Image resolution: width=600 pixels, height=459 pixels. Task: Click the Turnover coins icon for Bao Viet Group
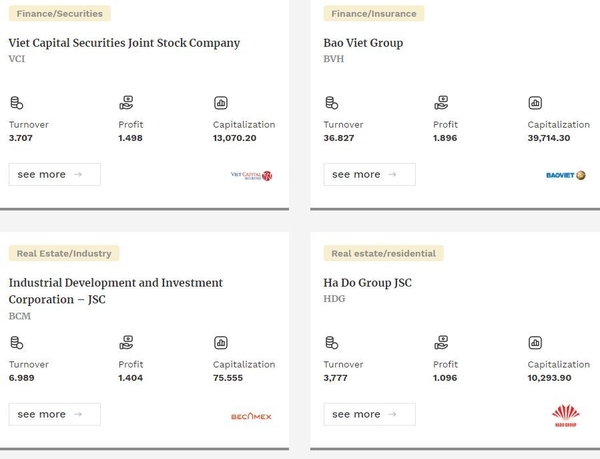point(331,103)
